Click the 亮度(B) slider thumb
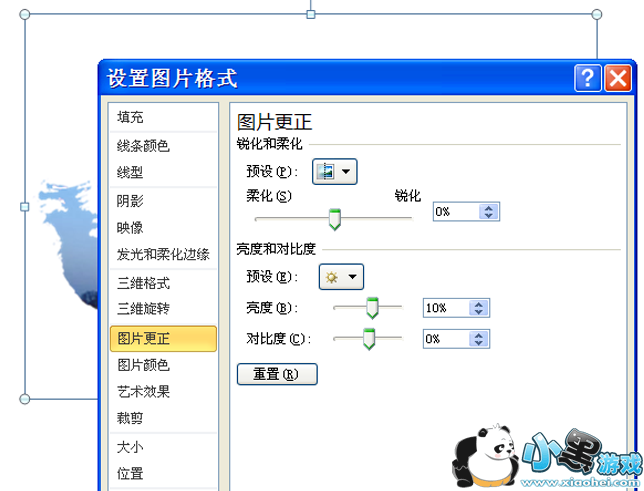Viewport: 644px width, 491px height. click(x=372, y=308)
